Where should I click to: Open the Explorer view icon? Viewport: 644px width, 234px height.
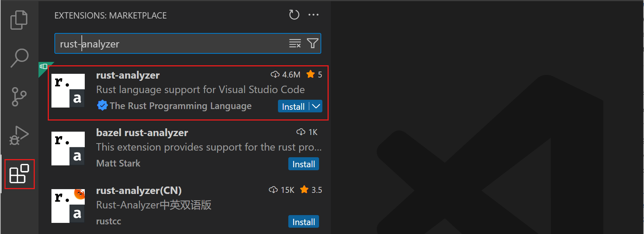click(x=19, y=20)
